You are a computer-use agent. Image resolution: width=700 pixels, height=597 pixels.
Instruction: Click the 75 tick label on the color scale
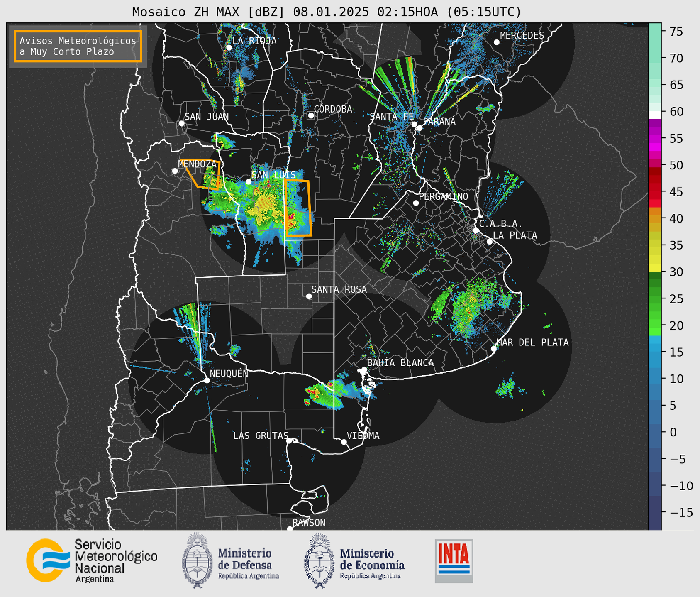click(676, 32)
